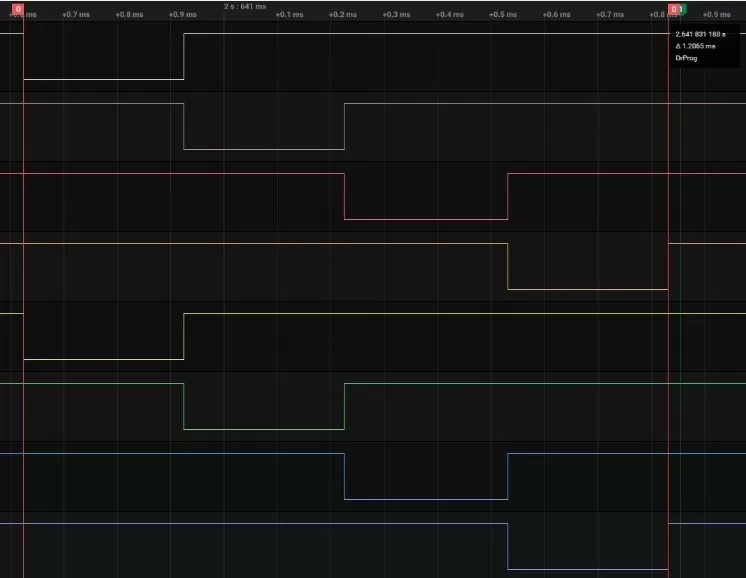Click the +0.3 ms ruler tick label
Image resolution: width=746 pixels, height=578 pixels.
click(x=396, y=15)
